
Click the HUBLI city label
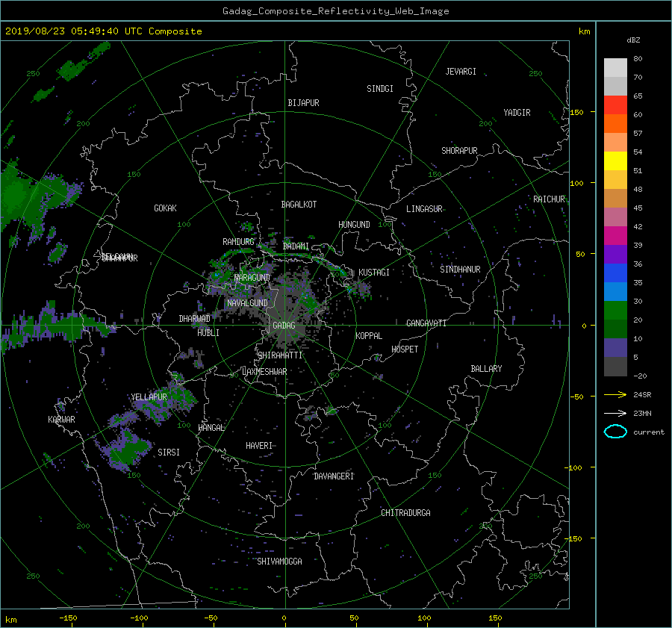[x=208, y=332]
